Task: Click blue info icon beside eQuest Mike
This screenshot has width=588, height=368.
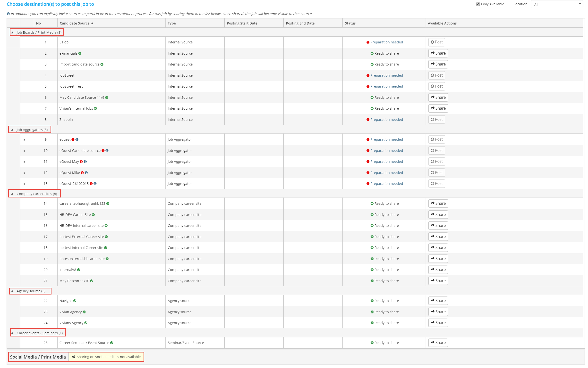Action: [86, 173]
